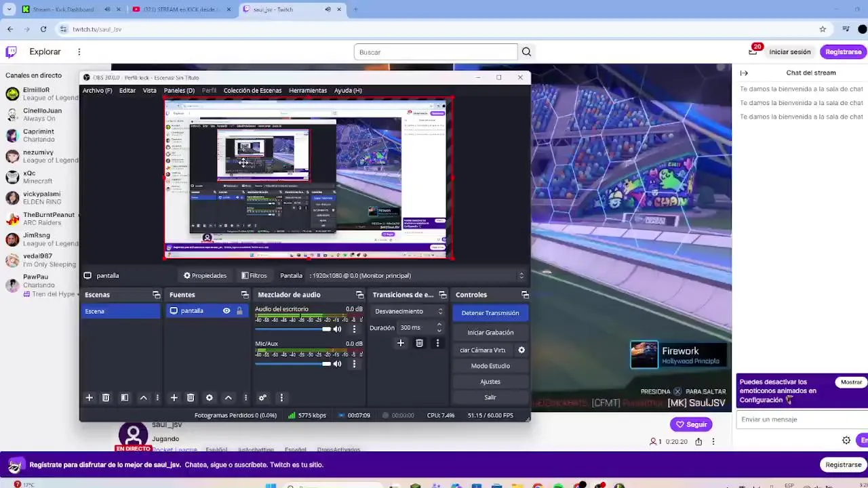Mute Audio del escritorio speaker icon
The width and height of the screenshot is (868, 488).
tap(337, 329)
